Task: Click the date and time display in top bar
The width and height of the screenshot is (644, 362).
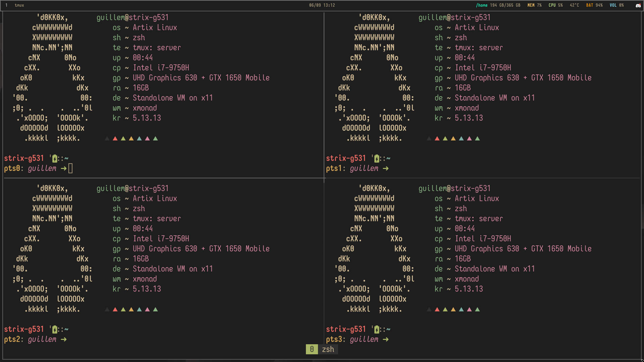Action: click(322, 5)
